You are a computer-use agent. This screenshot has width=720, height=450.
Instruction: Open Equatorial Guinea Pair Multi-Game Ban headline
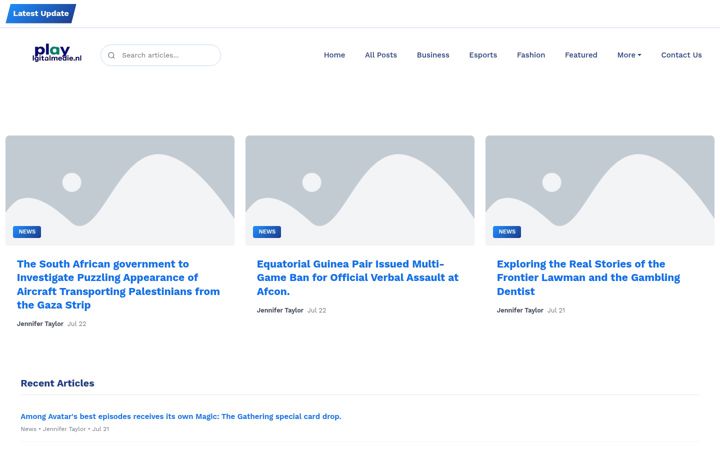click(358, 277)
